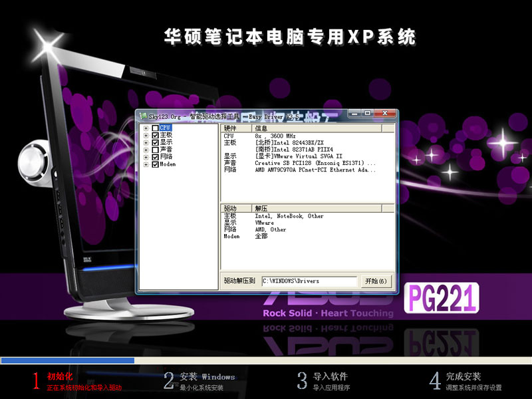Click the 开始(6) start button
The image size is (532, 399).
pyautogui.click(x=374, y=281)
